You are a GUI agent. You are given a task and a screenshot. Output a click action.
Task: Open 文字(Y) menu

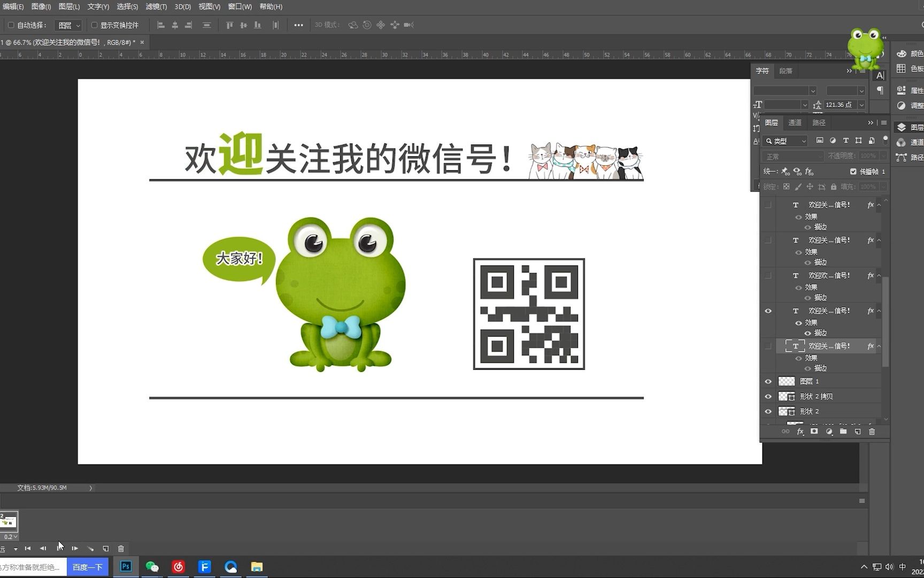point(98,7)
